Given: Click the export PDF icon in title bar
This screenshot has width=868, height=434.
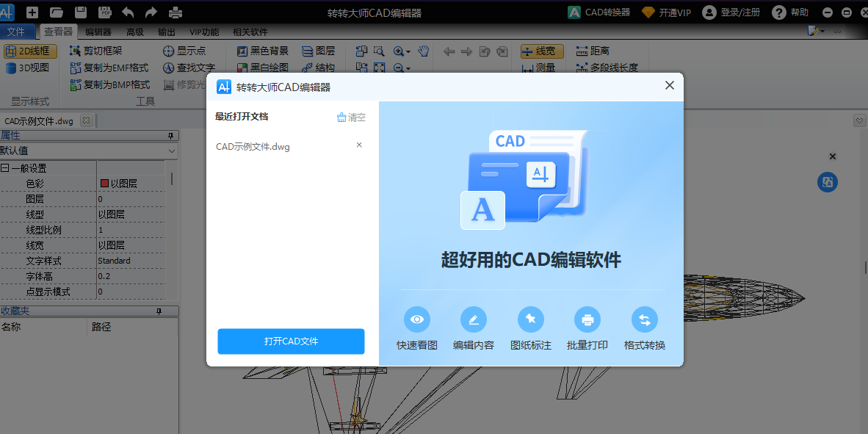Looking at the screenshot, I should [x=104, y=12].
